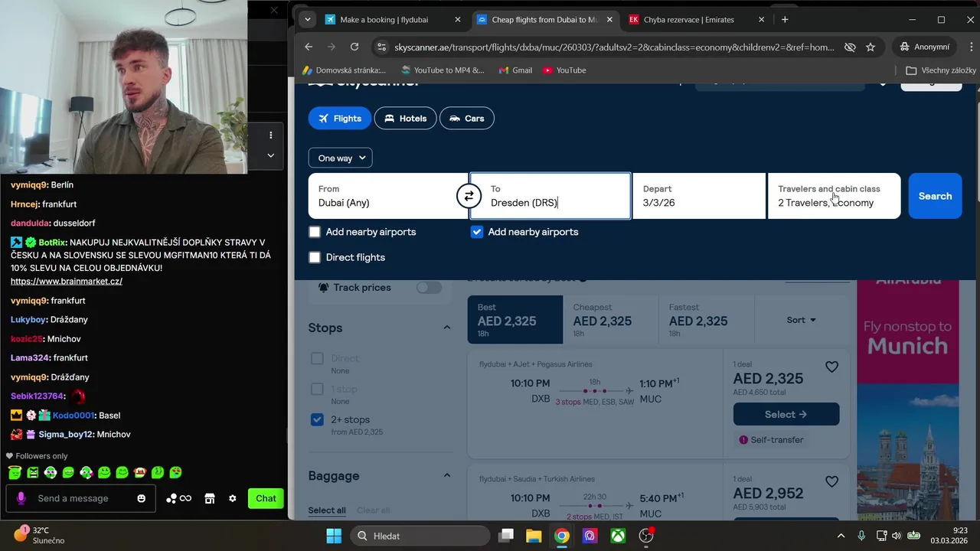Open File Explorer from taskbar
This screenshot has width=980, height=551.
pos(534,536)
